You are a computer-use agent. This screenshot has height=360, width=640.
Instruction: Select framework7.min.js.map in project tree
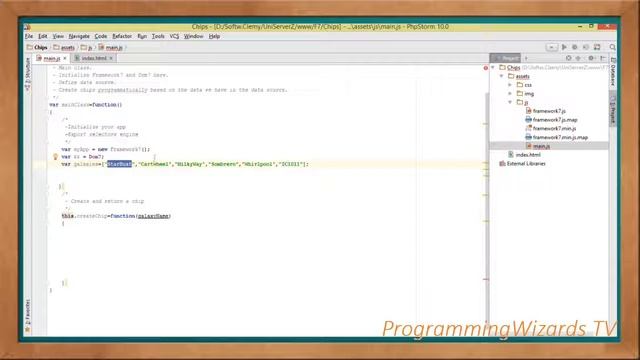(x=560, y=138)
